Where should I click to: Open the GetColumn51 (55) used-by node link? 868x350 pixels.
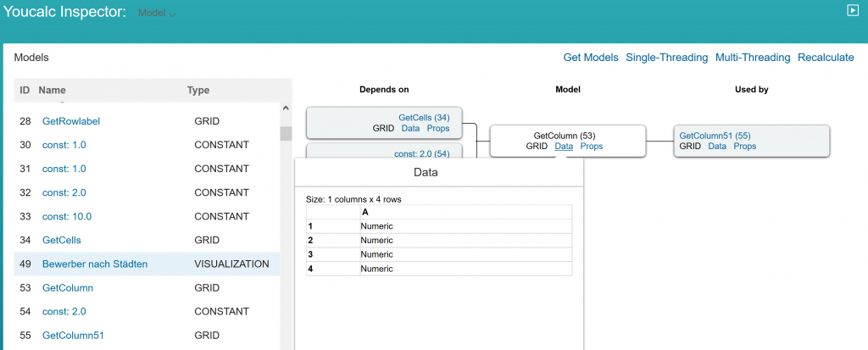715,136
